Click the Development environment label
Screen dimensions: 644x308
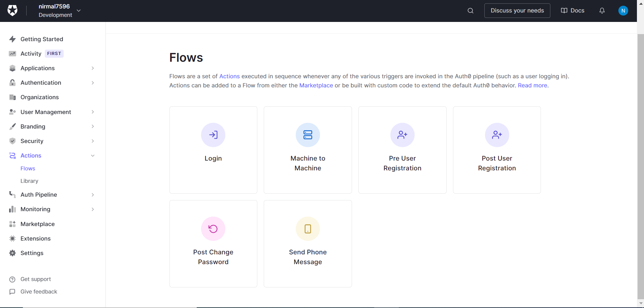tap(55, 15)
